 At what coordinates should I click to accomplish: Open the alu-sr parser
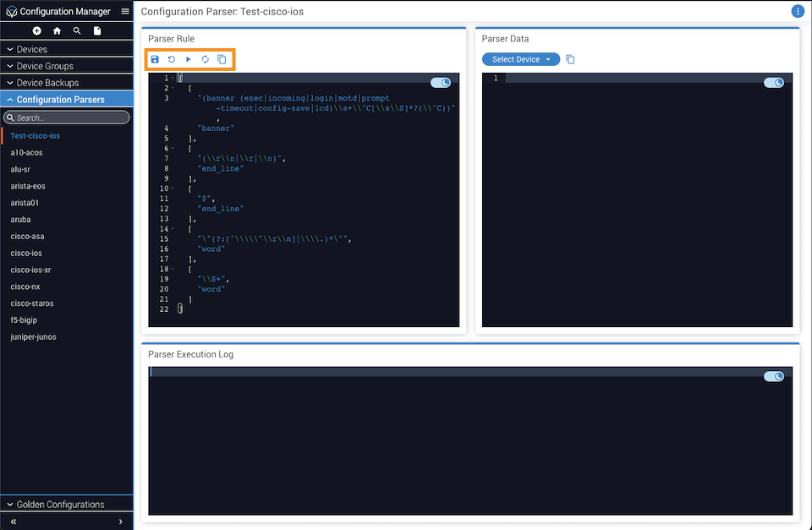coord(20,169)
